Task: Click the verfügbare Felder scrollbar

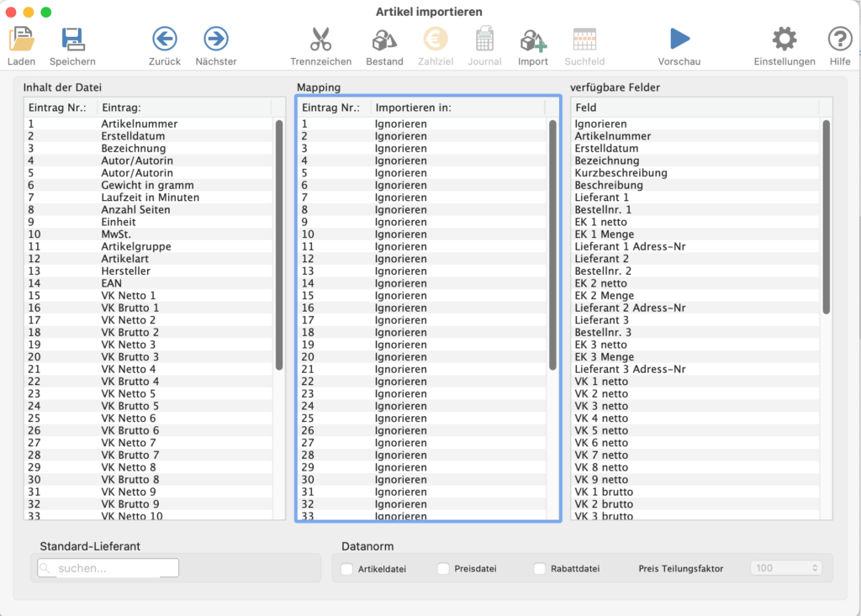Action: click(826, 217)
